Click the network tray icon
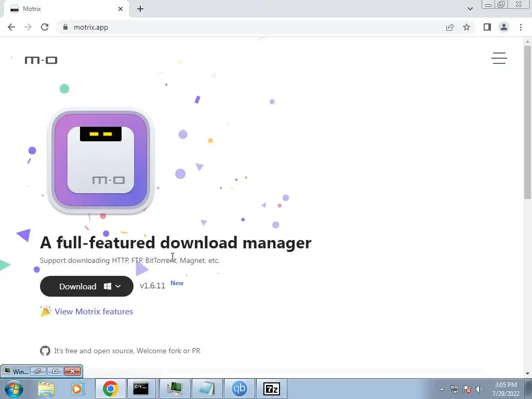 (454, 389)
